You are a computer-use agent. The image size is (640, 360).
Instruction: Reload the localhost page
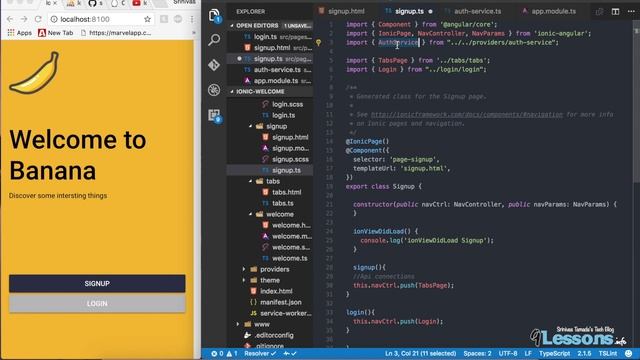[x=38, y=19]
